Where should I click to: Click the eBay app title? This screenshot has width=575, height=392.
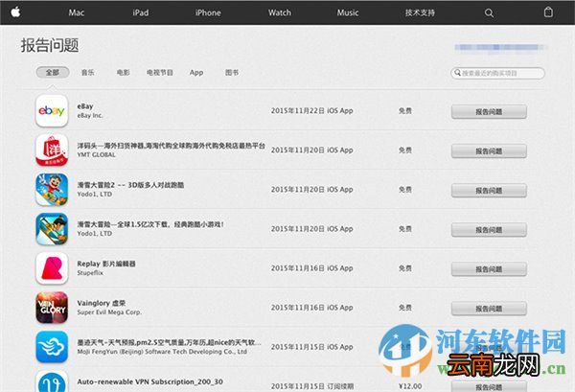(x=85, y=106)
